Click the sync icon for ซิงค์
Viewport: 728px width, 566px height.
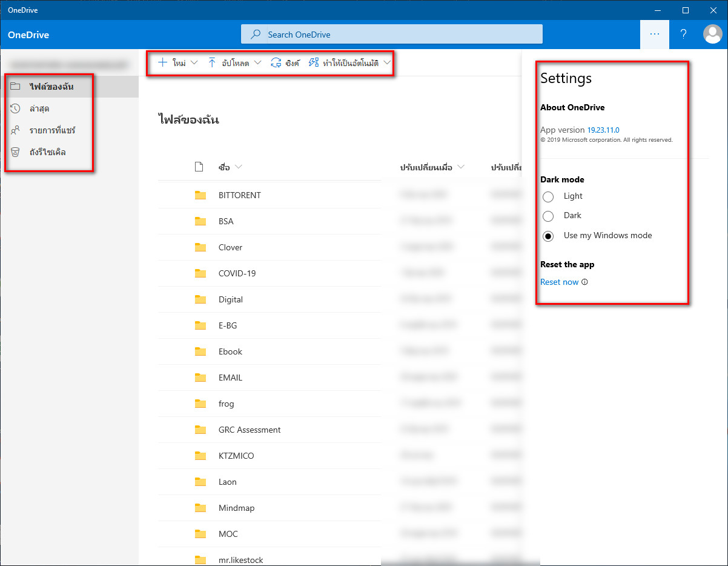[x=276, y=62]
